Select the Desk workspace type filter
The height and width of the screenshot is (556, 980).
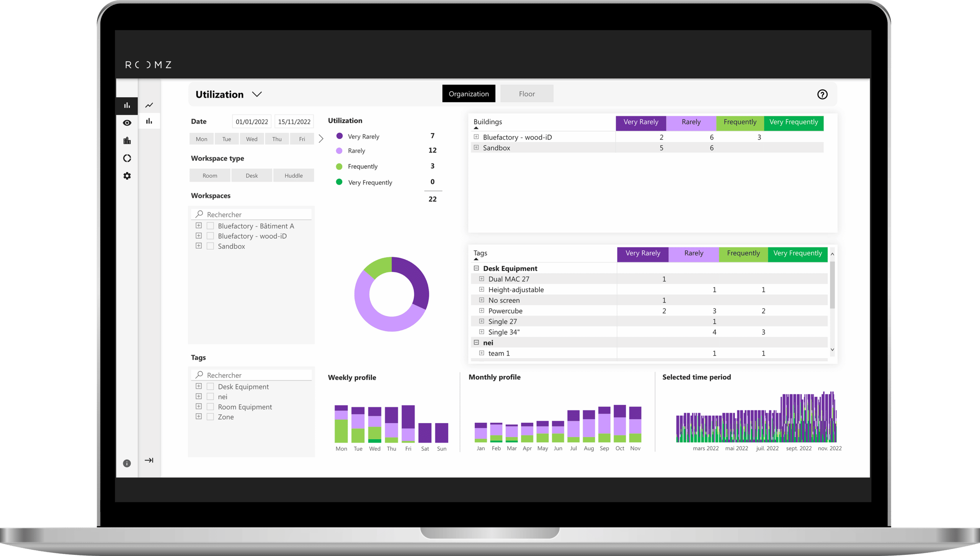[252, 175]
